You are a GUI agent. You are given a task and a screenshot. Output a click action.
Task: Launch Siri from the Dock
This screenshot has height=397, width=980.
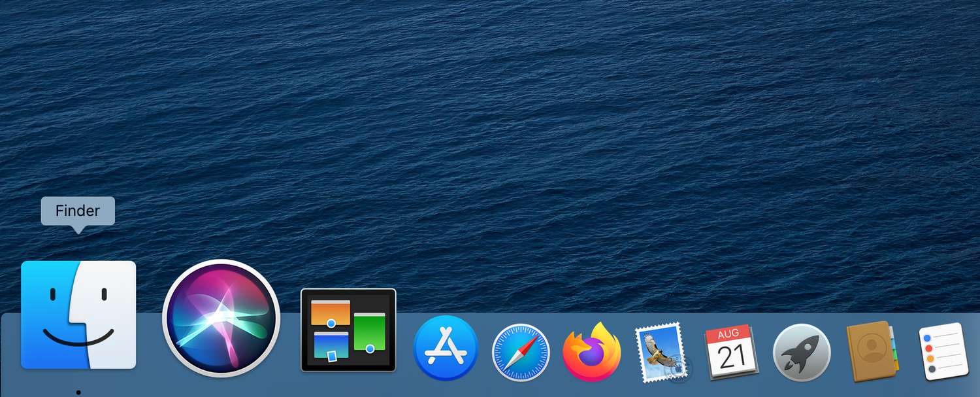click(221, 319)
